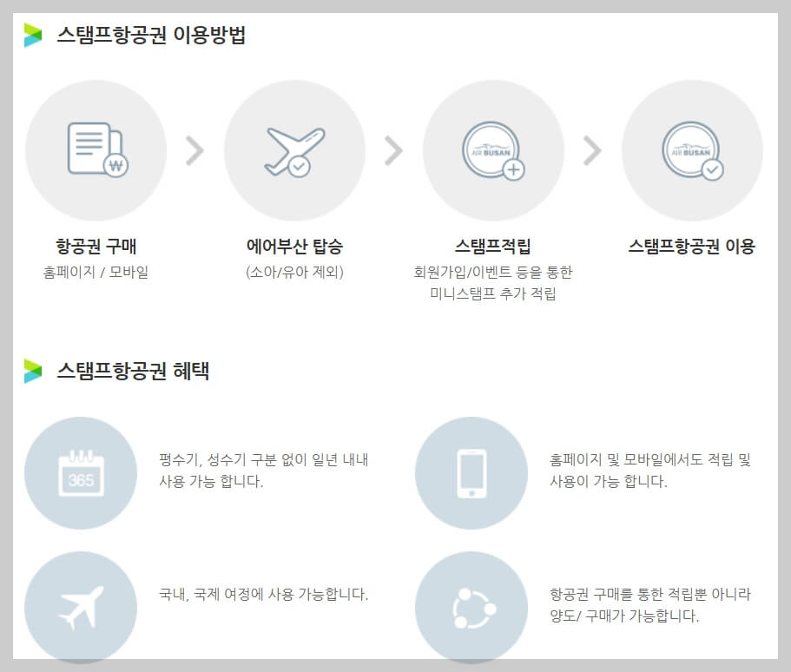Select the smartphone benefit icon
This screenshot has width=791, height=672.
click(x=471, y=471)
